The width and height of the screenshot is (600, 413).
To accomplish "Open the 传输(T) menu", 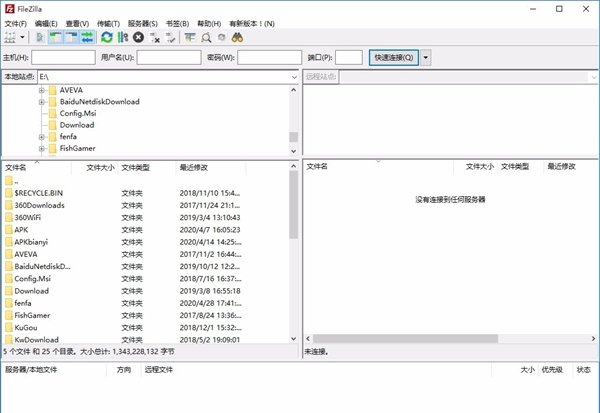I will click(108, 24).
